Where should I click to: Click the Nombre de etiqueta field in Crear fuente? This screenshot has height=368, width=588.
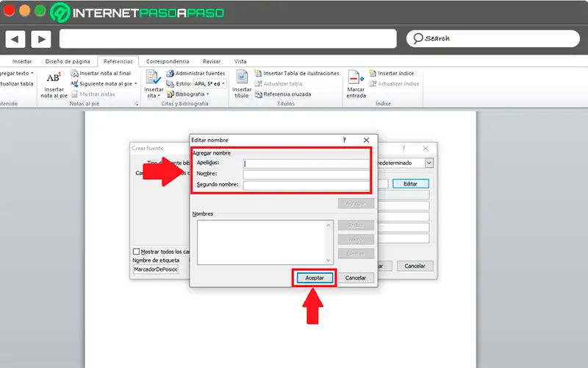155,269
